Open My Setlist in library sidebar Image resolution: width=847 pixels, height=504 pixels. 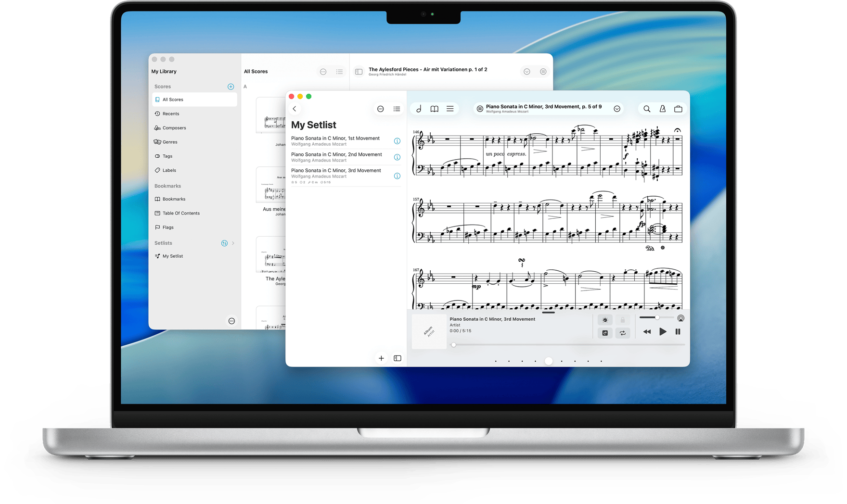click(194, 256)
